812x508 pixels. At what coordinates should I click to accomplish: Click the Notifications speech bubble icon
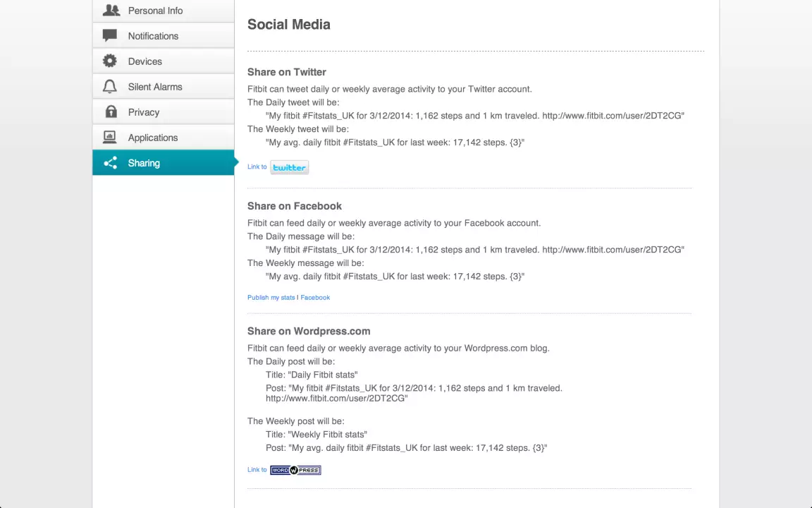pos(110,35)
